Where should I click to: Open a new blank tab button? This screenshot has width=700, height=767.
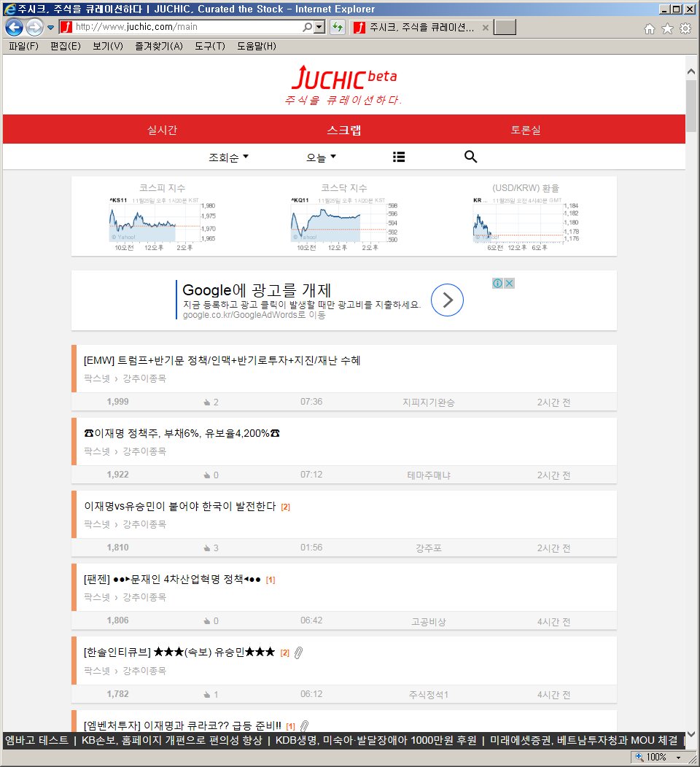(505, 28)
